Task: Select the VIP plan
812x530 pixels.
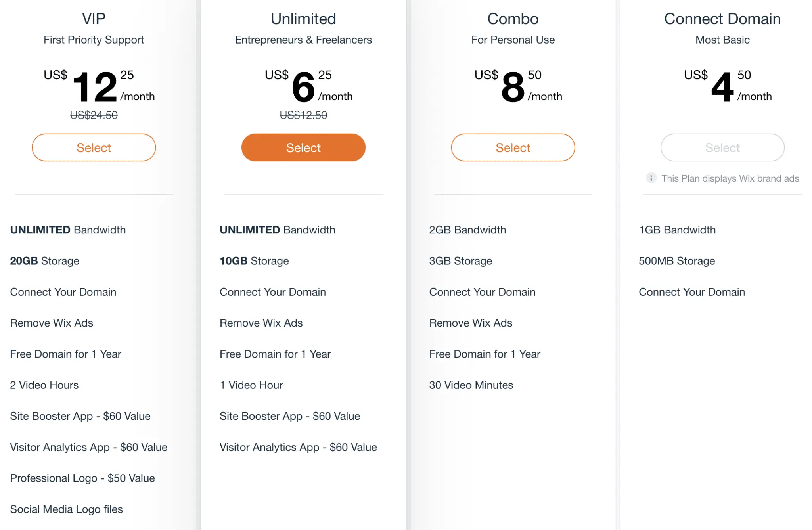Action: point(94,147)
